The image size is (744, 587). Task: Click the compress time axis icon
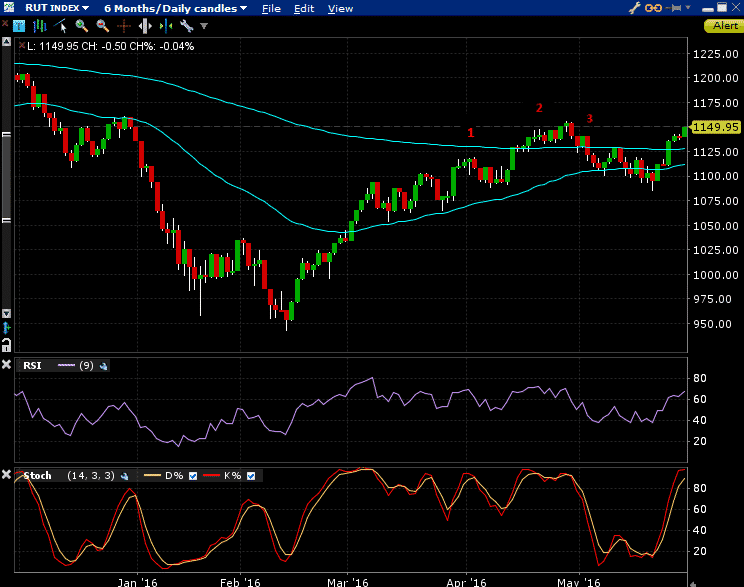[166, 26]
